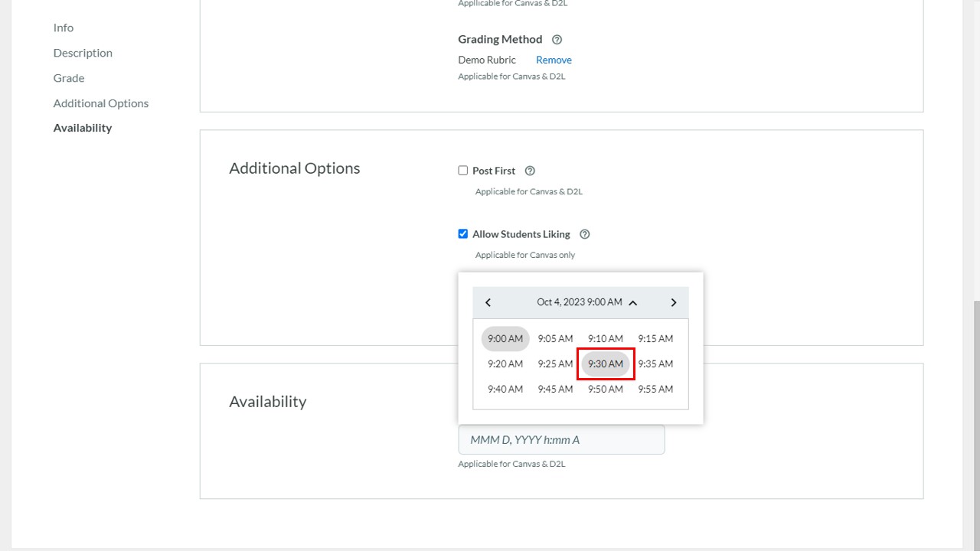Click the Post First label
The width and height of the screenshot is (980, 551).
[494, 171]
